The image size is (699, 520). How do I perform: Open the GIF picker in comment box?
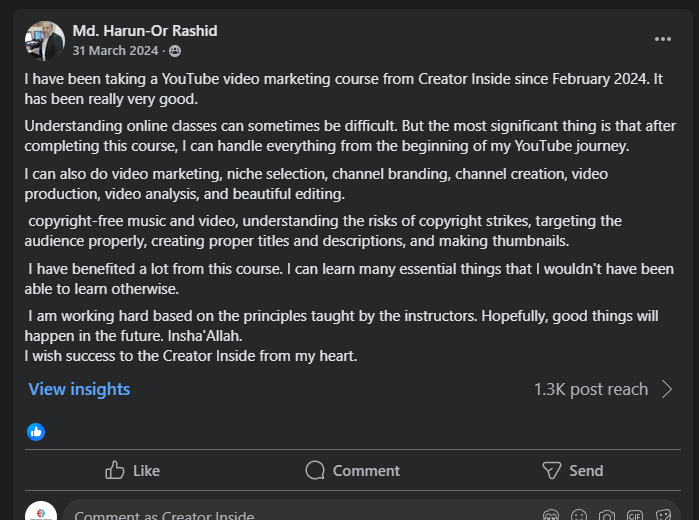click(x=634, y=516)
